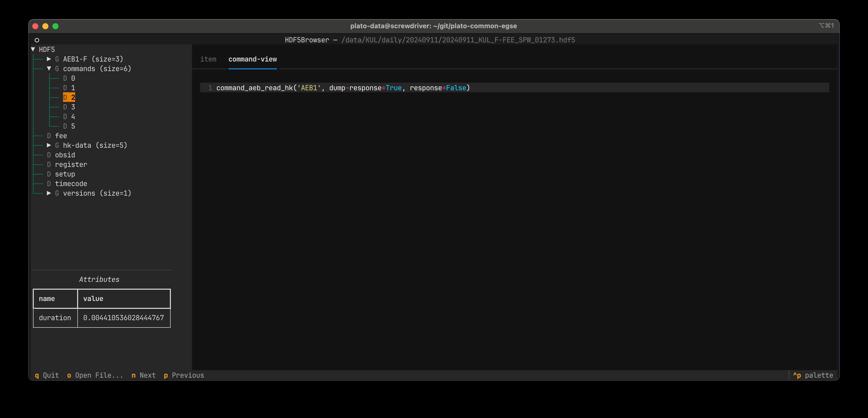Select dataset 5 in commands
Screen dimensions: 868x418
69,126
